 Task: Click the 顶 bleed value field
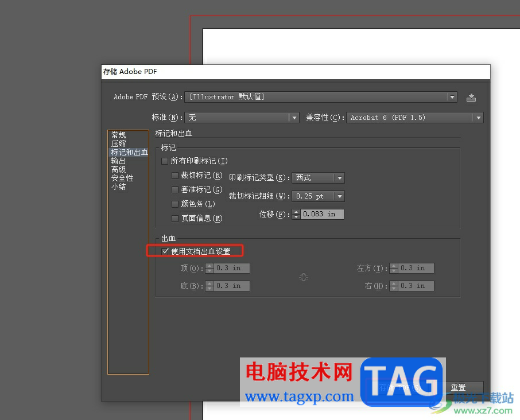[231, 268]
